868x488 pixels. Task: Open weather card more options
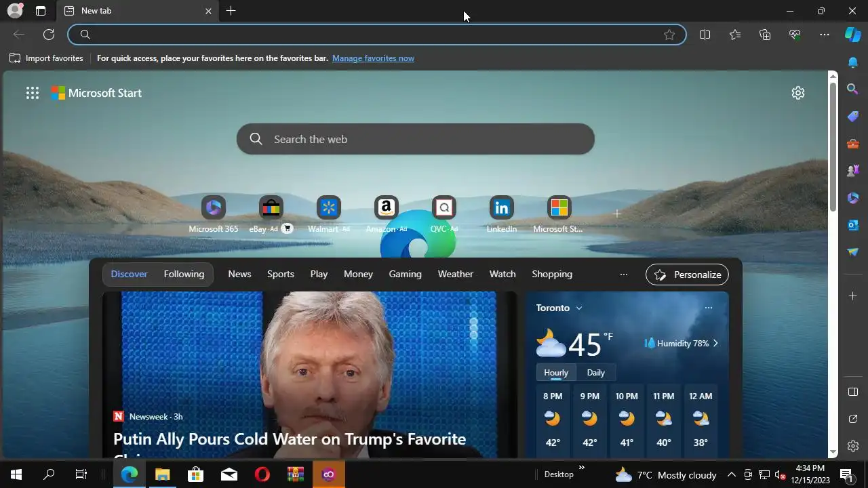pyautogui.click(x=708, y=308)
